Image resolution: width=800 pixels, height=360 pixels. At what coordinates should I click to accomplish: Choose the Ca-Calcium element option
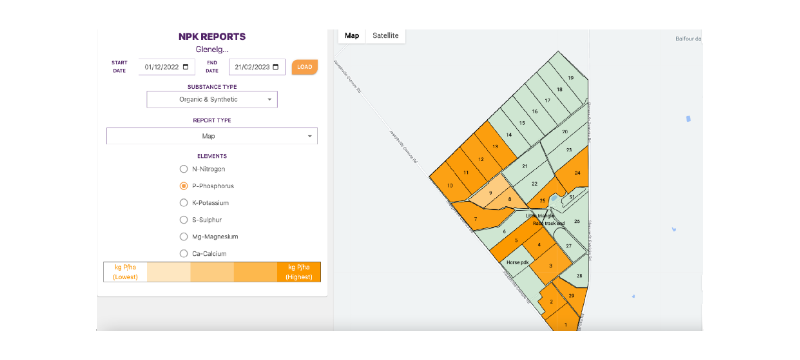(x=184, y=253)
